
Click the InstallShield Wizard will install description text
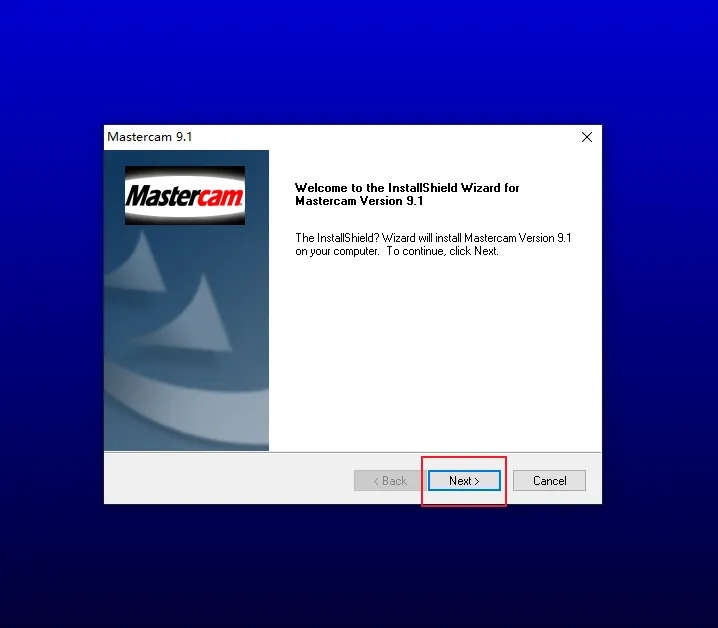433,244
